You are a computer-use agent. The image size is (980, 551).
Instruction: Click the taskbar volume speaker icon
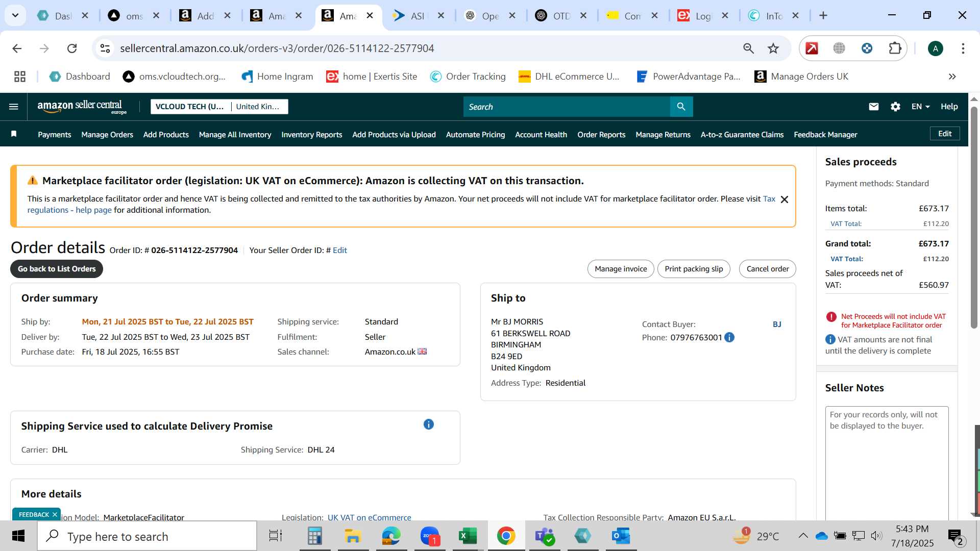pyautogui.click(x=876, y=536)
